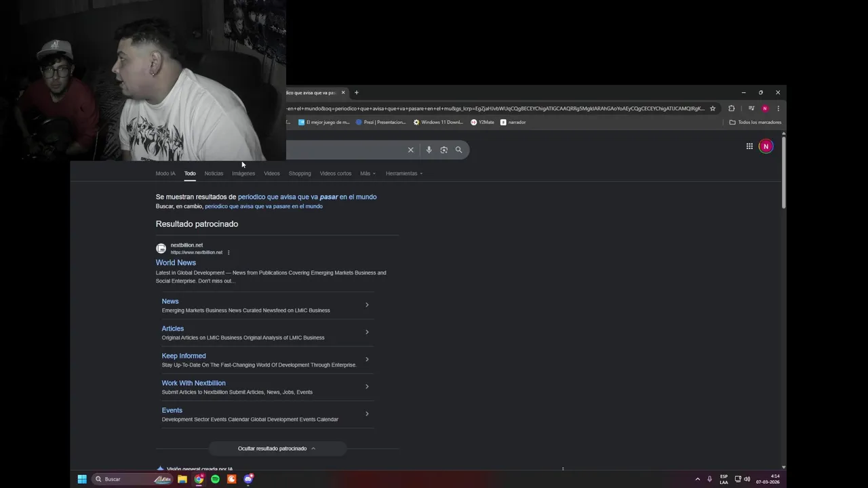Open the Chrome media control icon
Screen dimensions: 868x488
(x=751, y=108)
